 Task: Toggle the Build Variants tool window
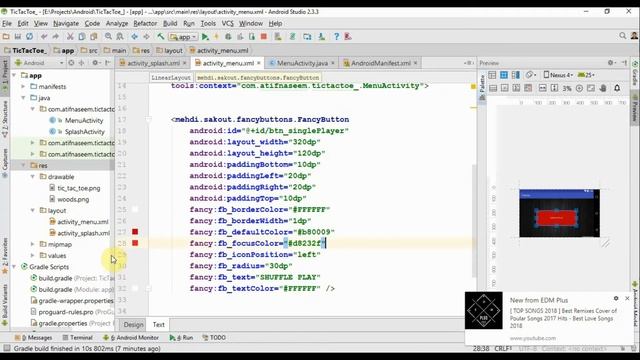coord(5,305)
